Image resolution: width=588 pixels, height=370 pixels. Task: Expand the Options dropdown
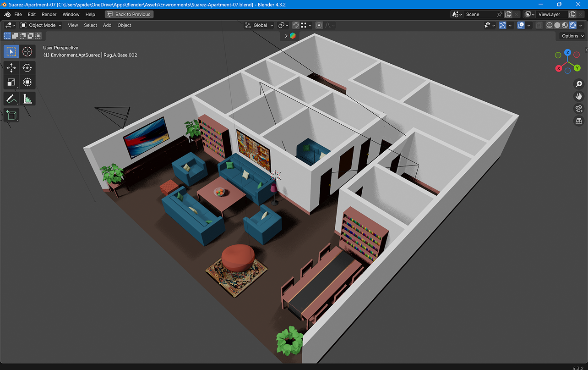pos(572,36)
